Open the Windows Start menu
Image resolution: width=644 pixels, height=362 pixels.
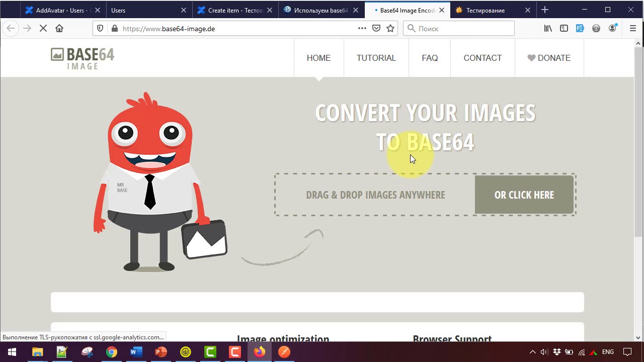click(12, 352)
